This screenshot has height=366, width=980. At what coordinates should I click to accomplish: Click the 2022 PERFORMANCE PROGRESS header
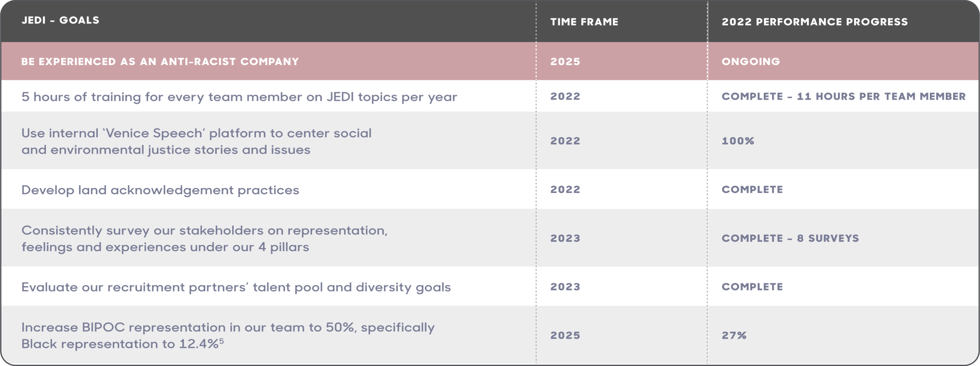[x=815, y=22]
